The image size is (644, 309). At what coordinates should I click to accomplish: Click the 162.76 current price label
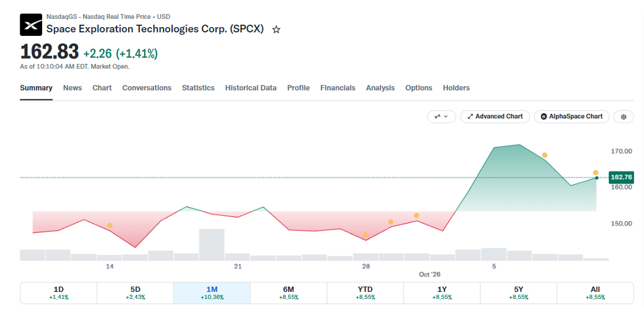pyautogui.click(x=621, y=177)
